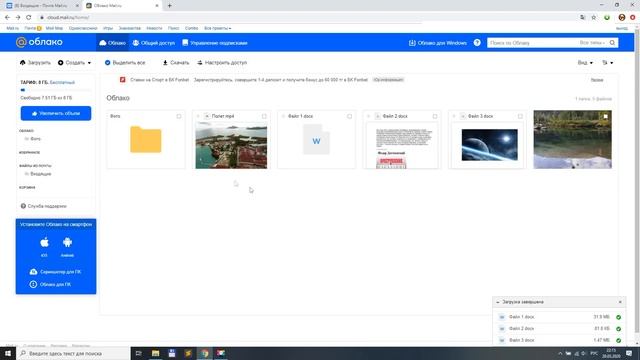
Task: Close the upload complete panel
Action: click(x=620, y=302)
